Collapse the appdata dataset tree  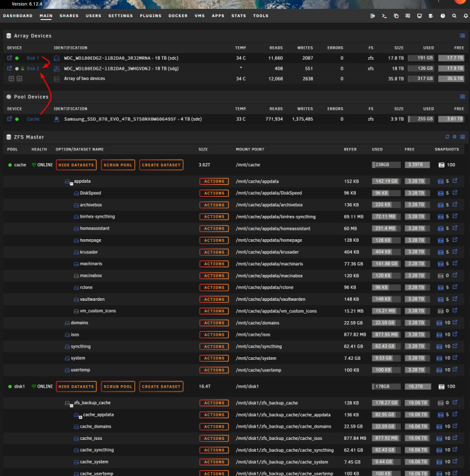(72, 183)
